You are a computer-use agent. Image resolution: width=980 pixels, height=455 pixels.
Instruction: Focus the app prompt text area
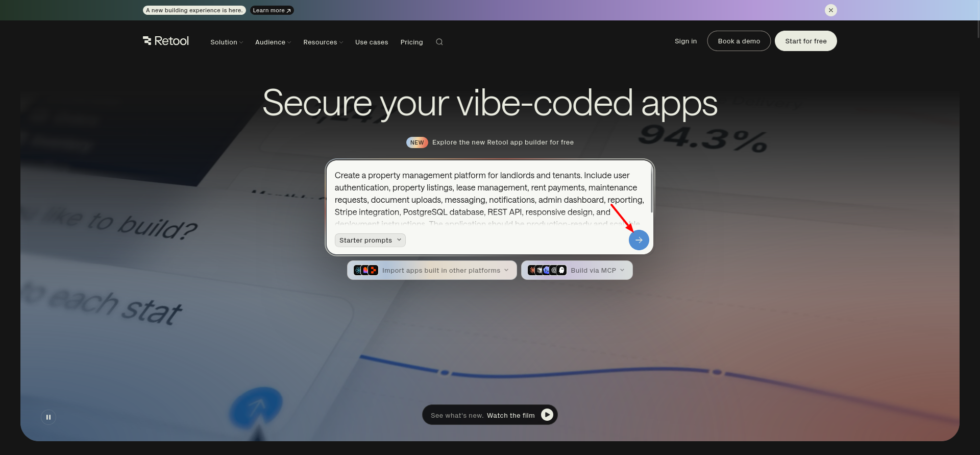point(489,198)
